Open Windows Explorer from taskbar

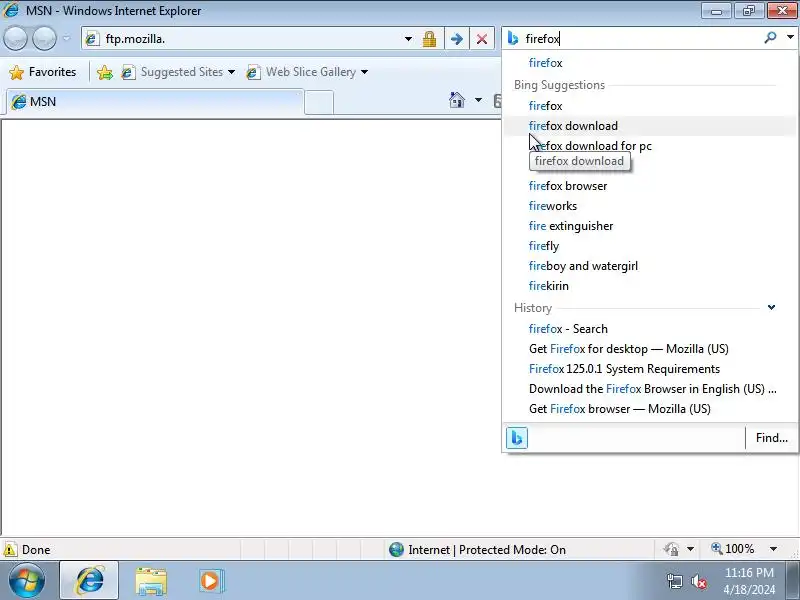click(151, 581)
